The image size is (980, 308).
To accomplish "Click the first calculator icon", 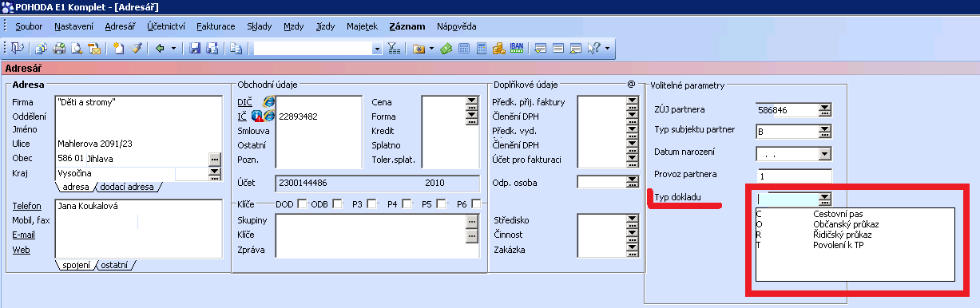I will [463, 49].
